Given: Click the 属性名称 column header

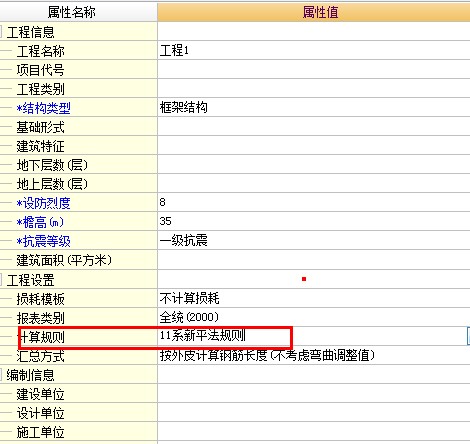Looking at the screenshot, I should pyautogui.click(x=78, y=12).
